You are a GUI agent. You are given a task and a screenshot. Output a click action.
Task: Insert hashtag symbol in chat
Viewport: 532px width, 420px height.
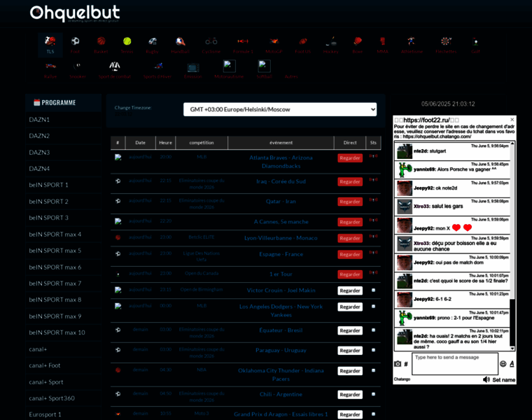coord(406,364)
